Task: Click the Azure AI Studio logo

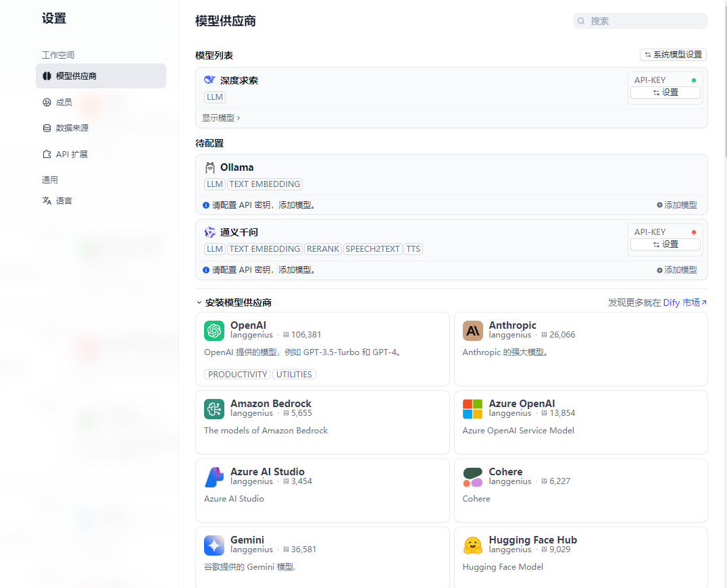Action: click(214, 477)
